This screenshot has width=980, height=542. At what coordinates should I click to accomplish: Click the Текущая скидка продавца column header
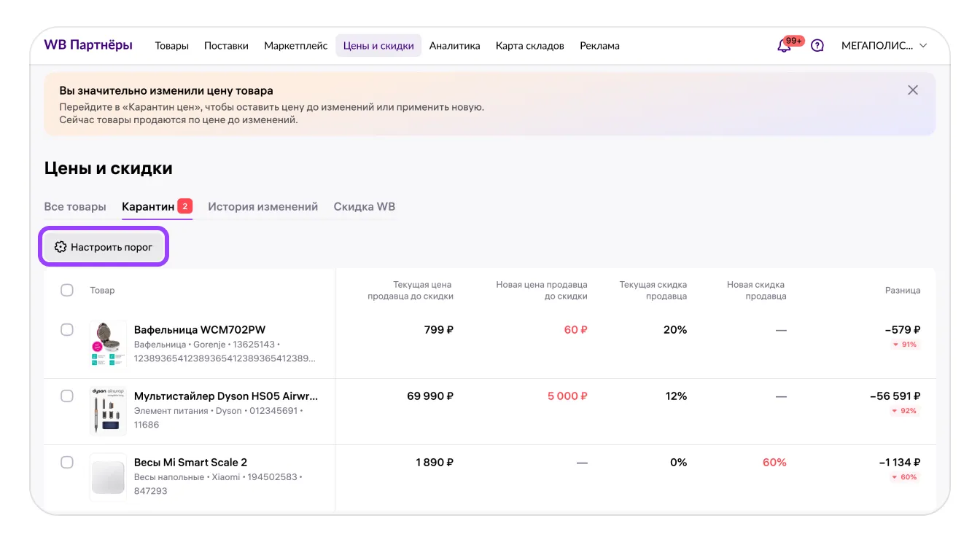pyautogui.click(x=653, y=290)
